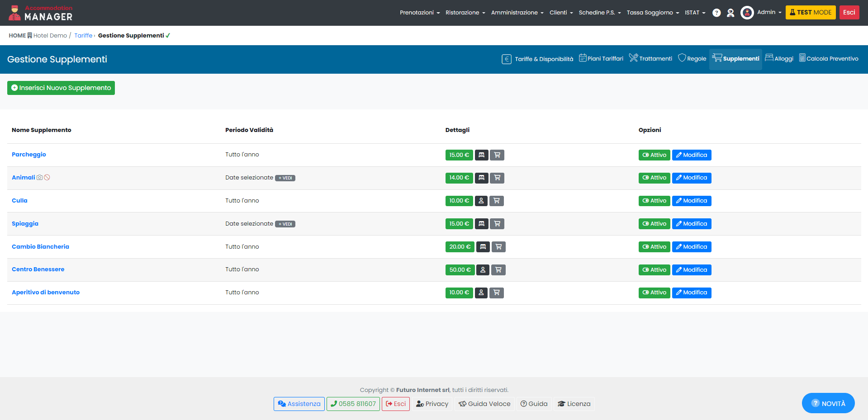Open the Piani Tariffari tab

coord(601,59)
